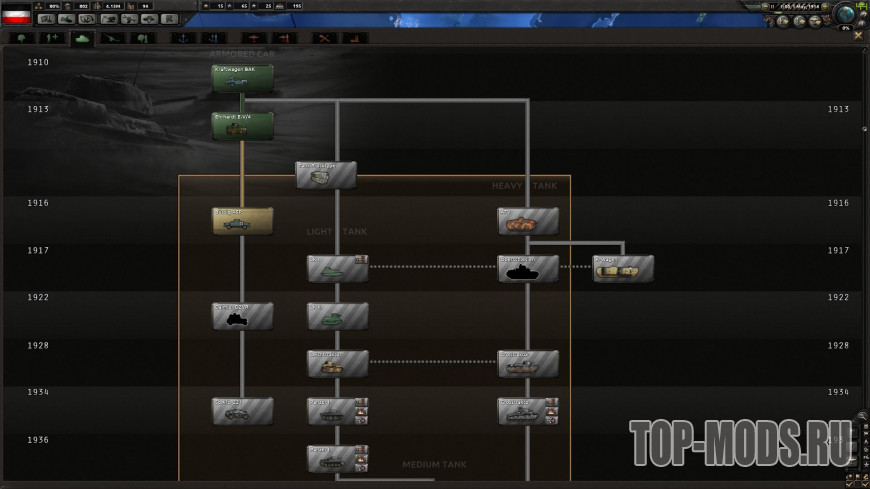Select the 1934 Grosstraktor heavy tank tech
This screenshot has width=870, height=489.
(x=528, y=411)
